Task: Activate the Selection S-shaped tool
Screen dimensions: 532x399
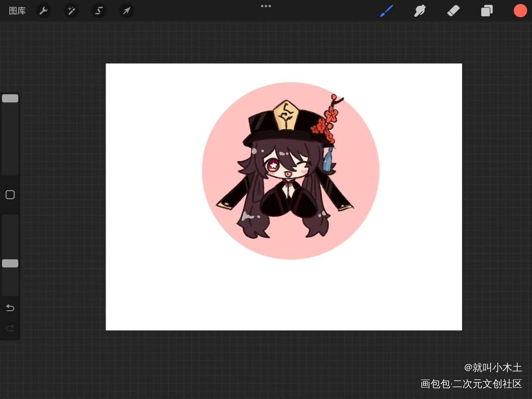Action: [99, 11]
